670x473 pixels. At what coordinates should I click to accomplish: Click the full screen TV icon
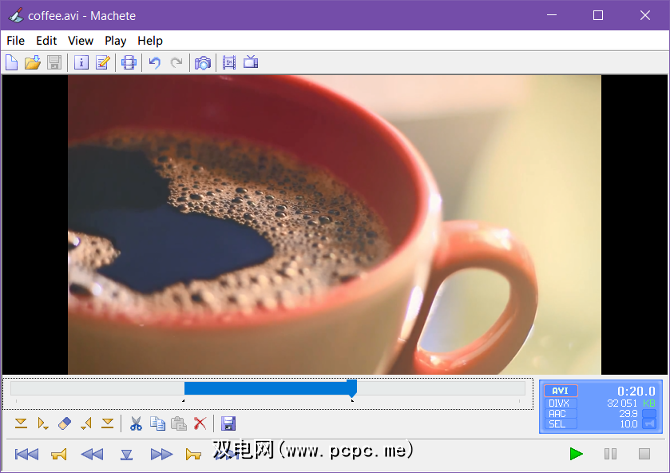coord(250,63)
